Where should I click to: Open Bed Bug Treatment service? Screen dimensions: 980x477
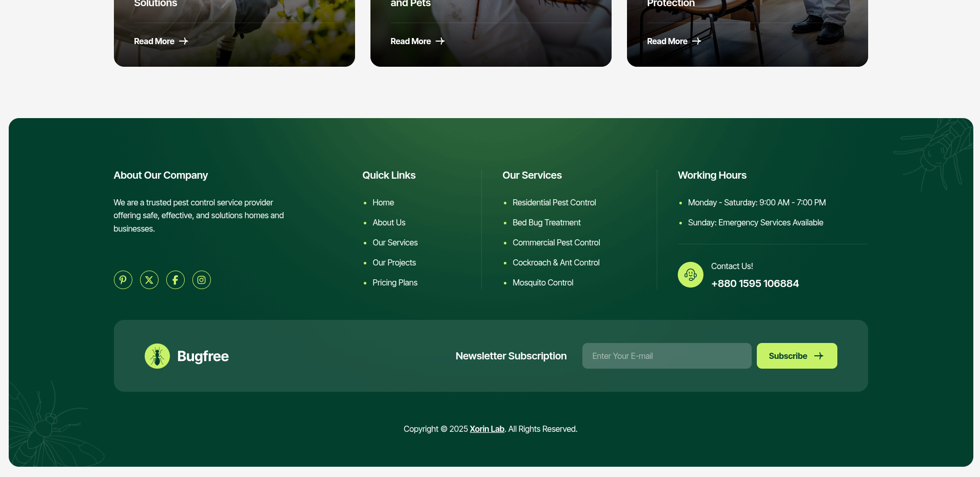coord(546,222)
